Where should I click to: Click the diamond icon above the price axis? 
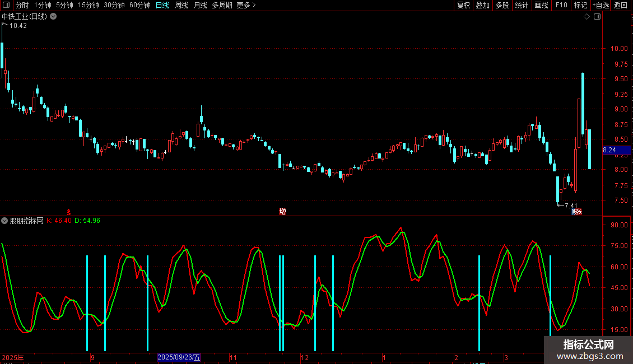[587, 17]
